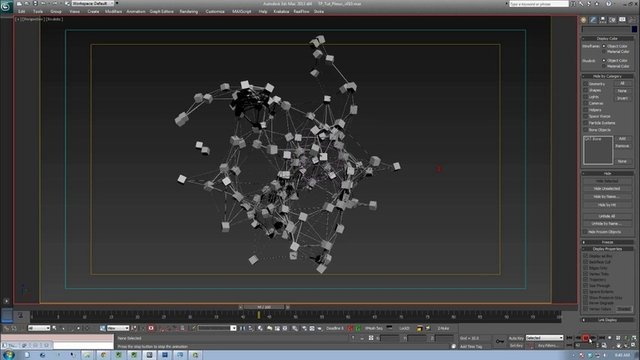640x360 pixels.
Task: Click the Unhide All button
Action: [x=607, y=216]
